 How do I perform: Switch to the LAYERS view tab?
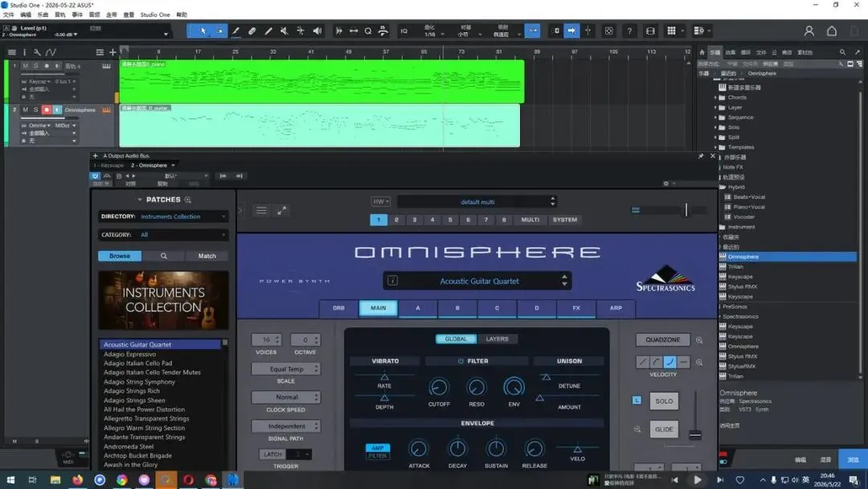point(497,339)
